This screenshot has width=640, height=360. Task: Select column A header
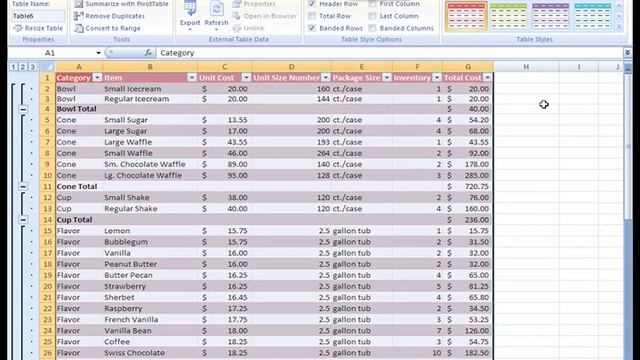(79, 67)
